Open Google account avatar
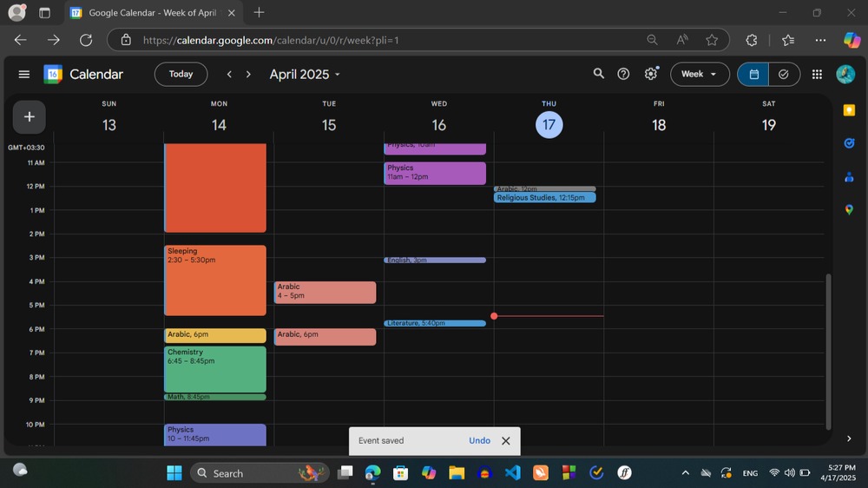Viewport: 868px width, 488px height. [845, 74]
